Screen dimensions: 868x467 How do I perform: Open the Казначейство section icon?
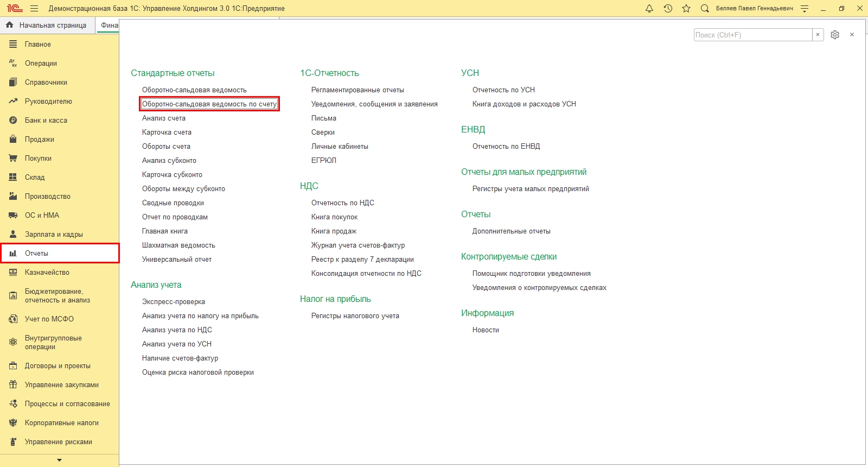point(13,272)
